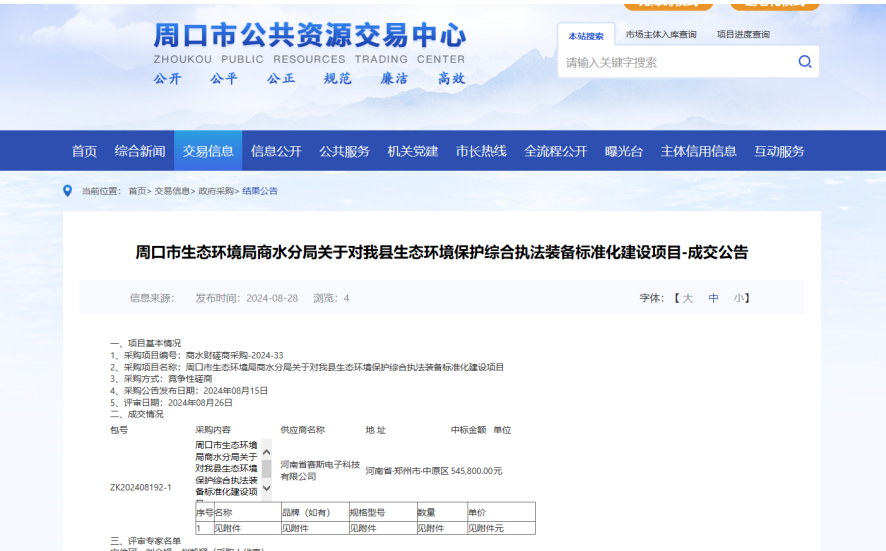Open 机关党建 navigation item
Viewport: 886px width, 551px height.
pyautogui.click(x=412, y=151)
